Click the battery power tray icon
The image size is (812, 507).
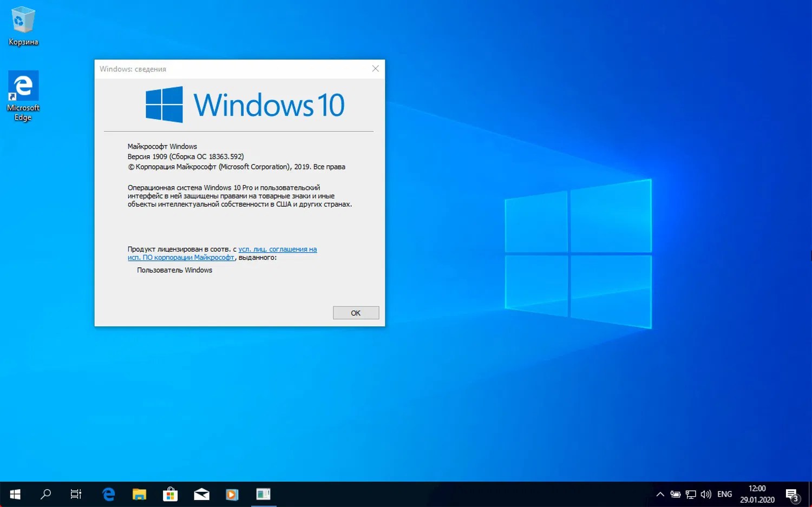(x=675, y=494)
